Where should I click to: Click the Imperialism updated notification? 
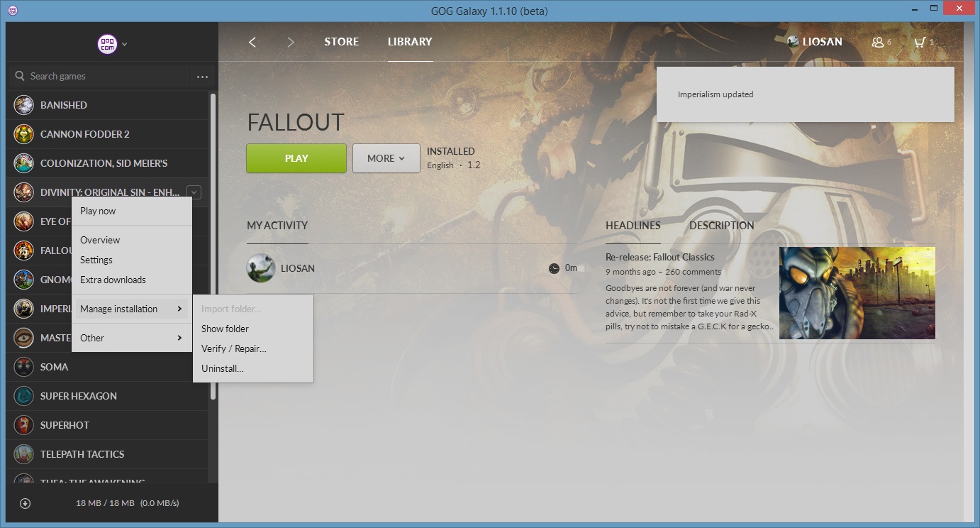805,94
